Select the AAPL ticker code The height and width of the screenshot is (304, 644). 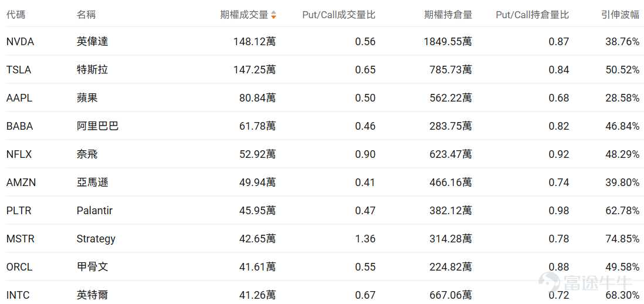point(19,98)
